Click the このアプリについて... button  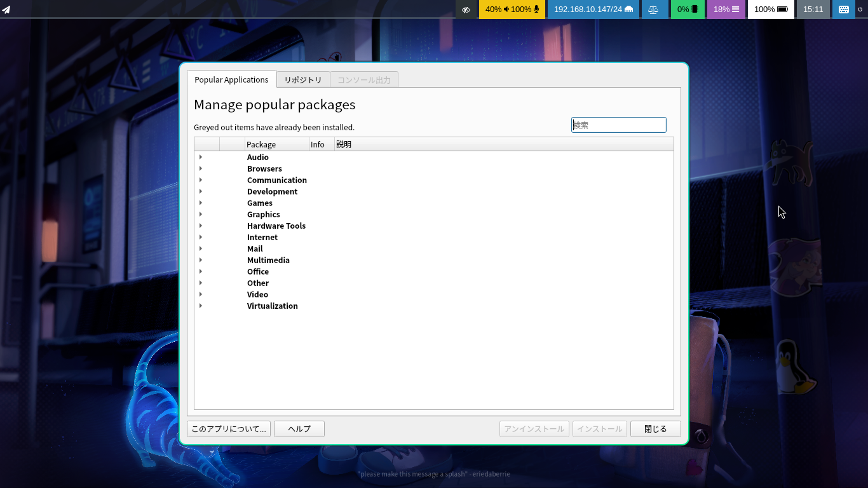click(229, 429)
